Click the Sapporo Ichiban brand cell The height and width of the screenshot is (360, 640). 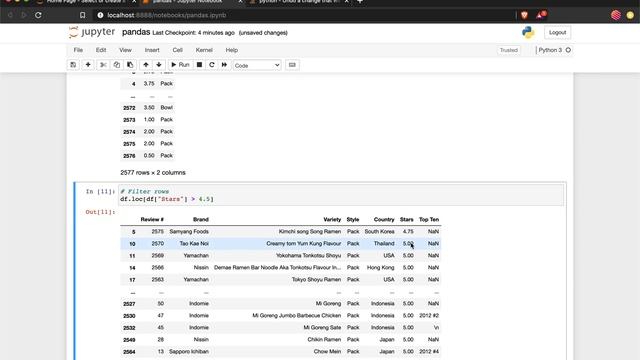coord(189,351)
